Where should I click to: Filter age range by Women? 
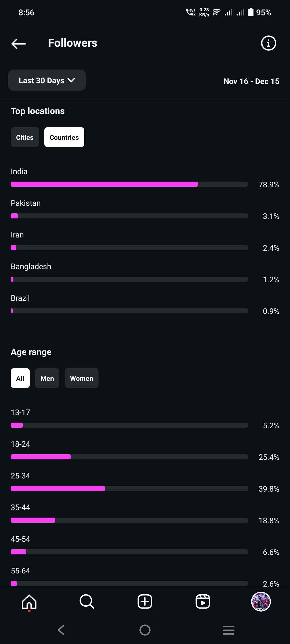tap(82, 378)
